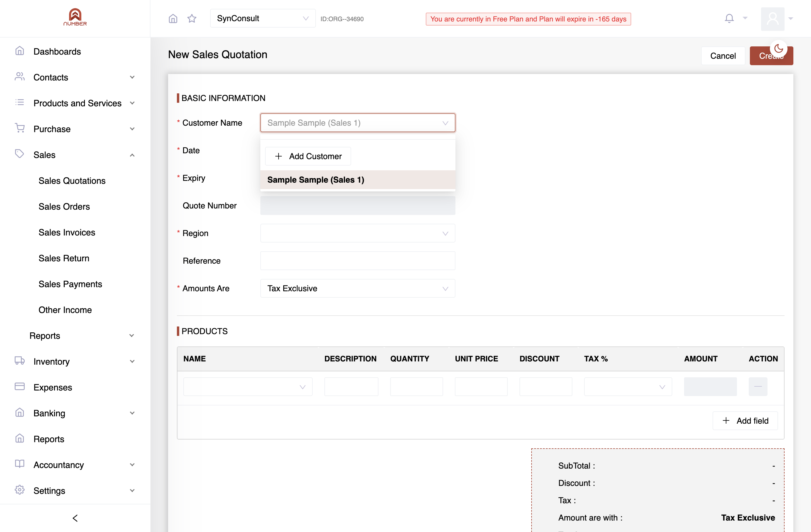Viewport: 811px width, 532px height.
Task: Open the user avatar menu
Action: pos(773,19)
